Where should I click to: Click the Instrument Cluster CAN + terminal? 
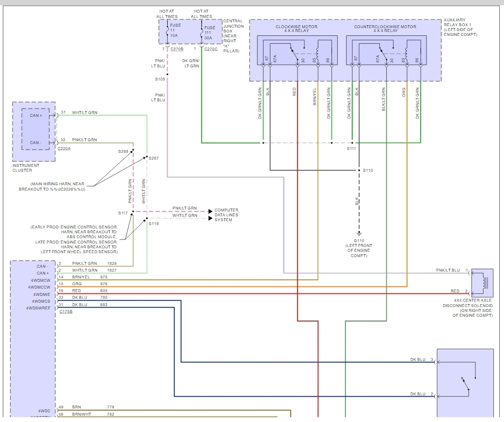point(36,115)
